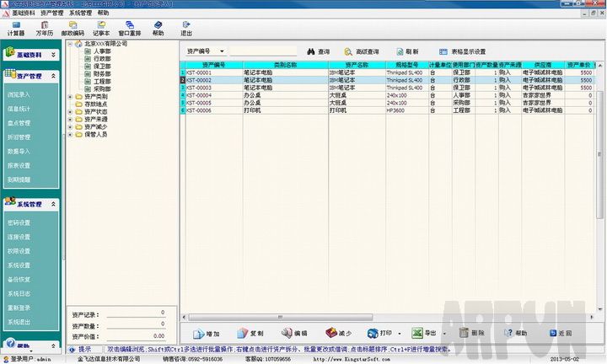Open the 万年历 calendar icon
607x364 pixels.
click(x=45, y=27)
